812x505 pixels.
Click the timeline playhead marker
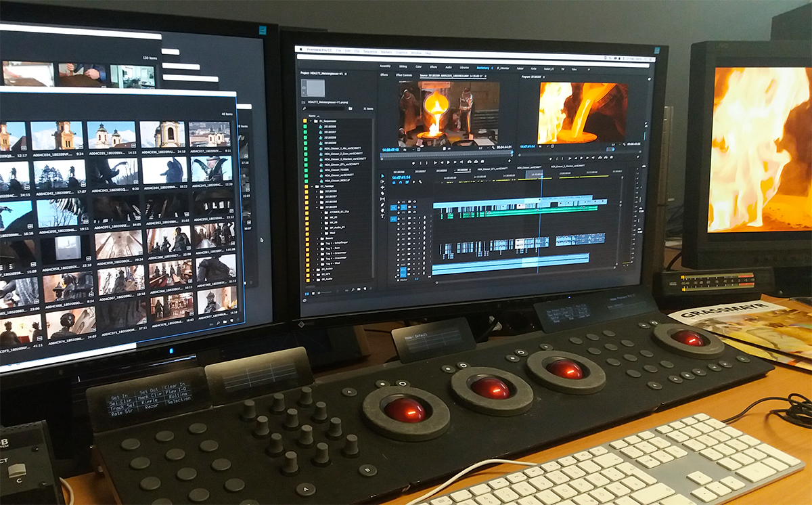(541, 175)
